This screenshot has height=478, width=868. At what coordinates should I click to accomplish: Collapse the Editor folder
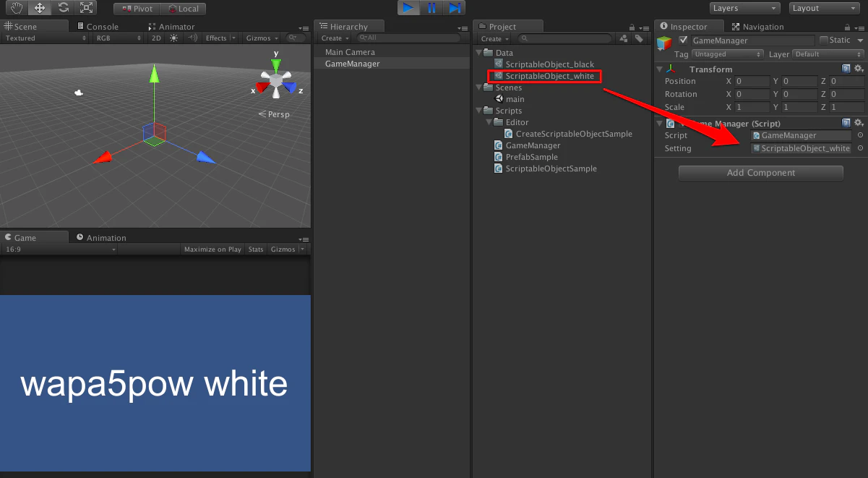pos(489,122)
